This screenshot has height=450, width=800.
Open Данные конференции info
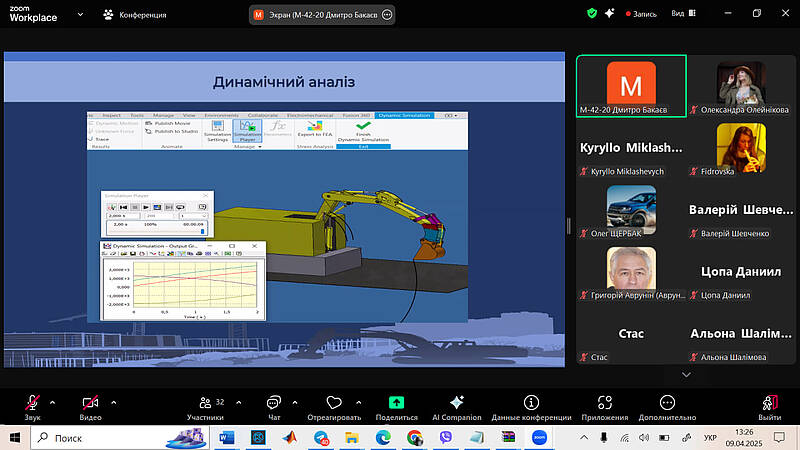531,404
